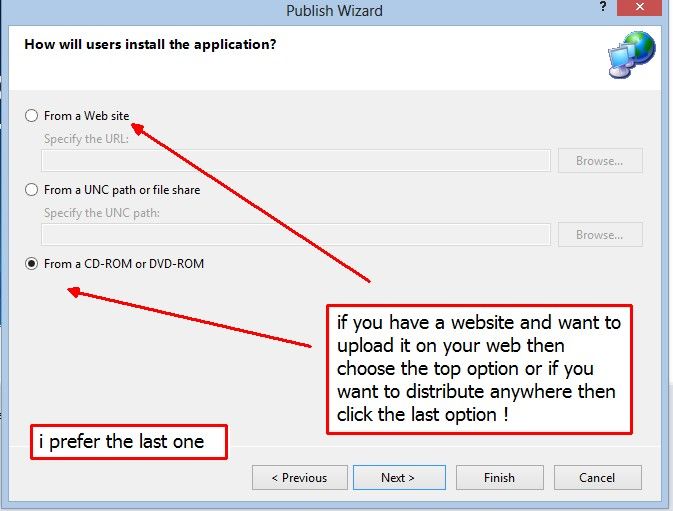This screenshot has height=511, width=673.
Task: Click the 'i prefer the last one' annotation box
Action: pos(128,442)
